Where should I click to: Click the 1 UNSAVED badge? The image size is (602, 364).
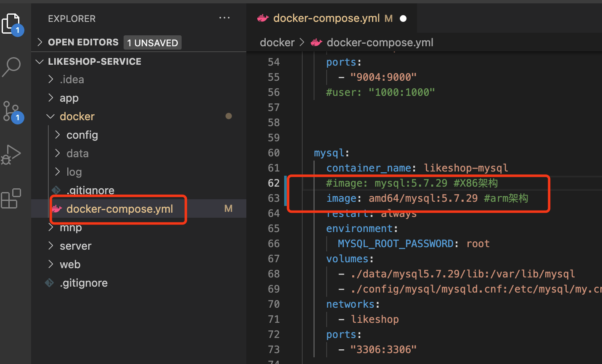click(153, 42)
